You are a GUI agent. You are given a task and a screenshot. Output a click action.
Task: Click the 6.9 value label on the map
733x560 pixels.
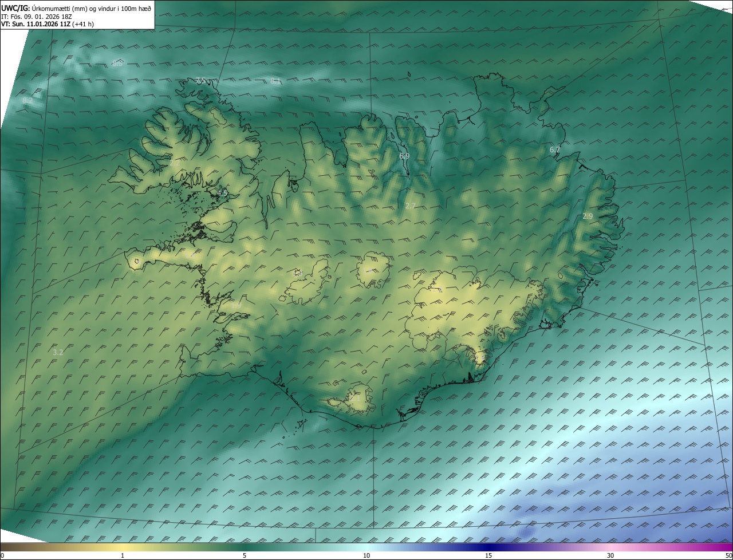coord(404,156)
